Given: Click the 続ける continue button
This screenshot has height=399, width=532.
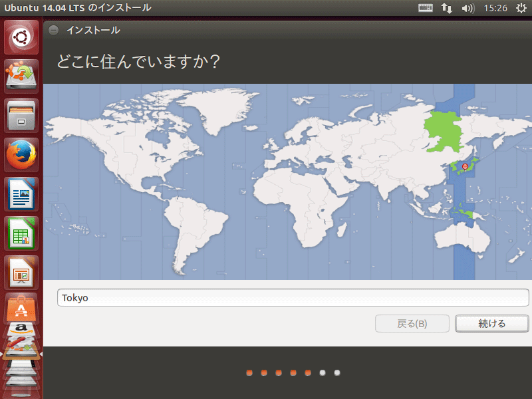Looking at the screenshot, I should [x=491, y=324].
